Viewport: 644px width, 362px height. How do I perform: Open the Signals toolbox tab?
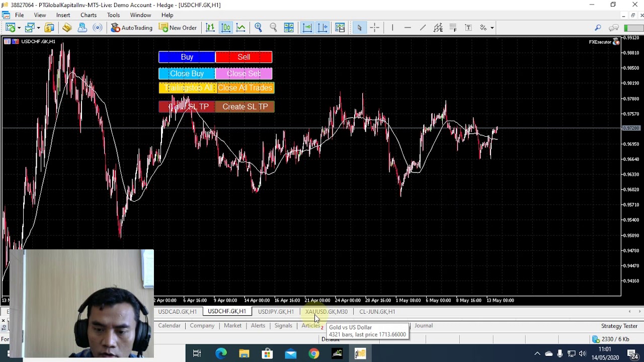(x=283, y=326)
